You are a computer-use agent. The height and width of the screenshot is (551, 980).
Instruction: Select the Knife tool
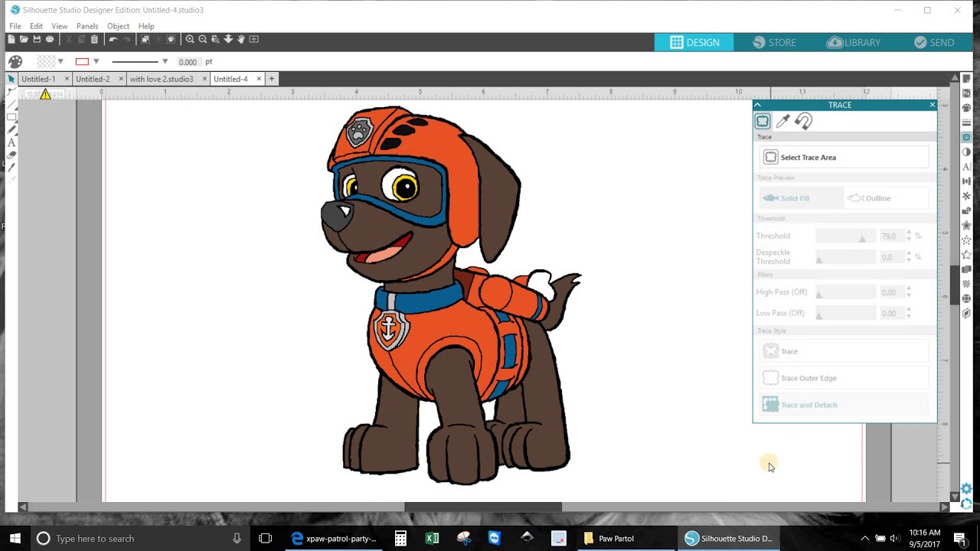pyautogui.click(x=11, y=168)
